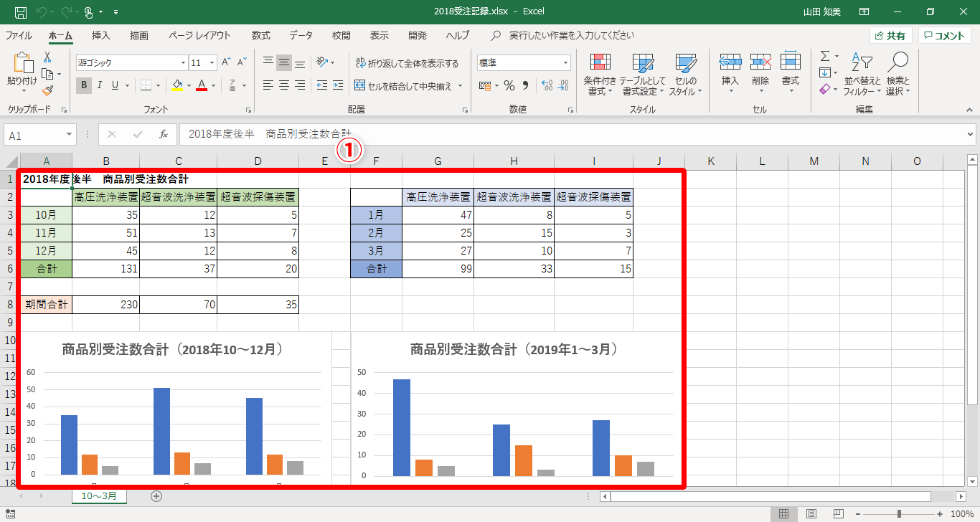Click the Clear eraser icon

point(825,90)
